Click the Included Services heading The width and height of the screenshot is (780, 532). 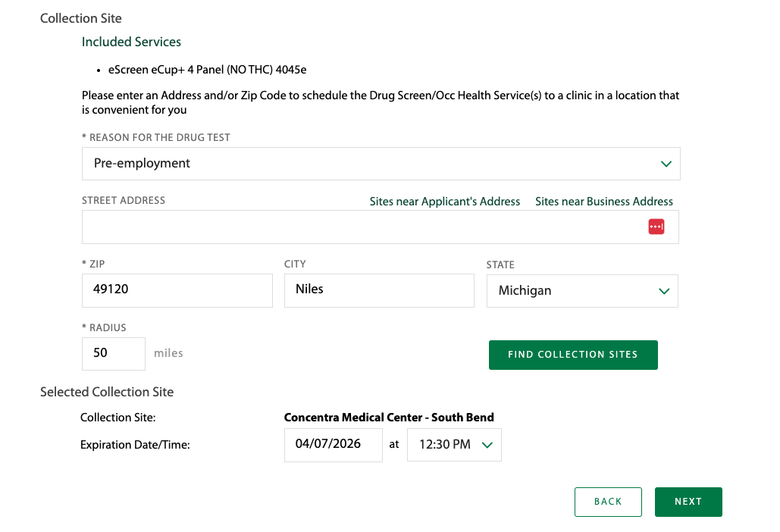click(x=131, y=42)
